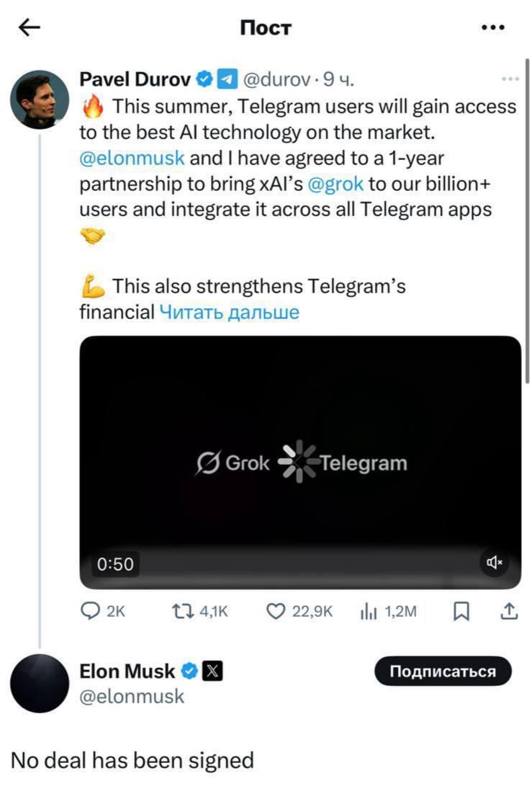Open the three-dot menu in header
Viewport: 532px width, 794px height.
(x=492, y=27)
